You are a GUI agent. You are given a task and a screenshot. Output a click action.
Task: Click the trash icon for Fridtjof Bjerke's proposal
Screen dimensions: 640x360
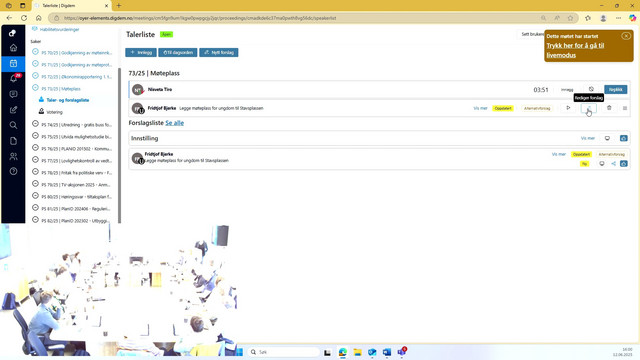[609, 108]
